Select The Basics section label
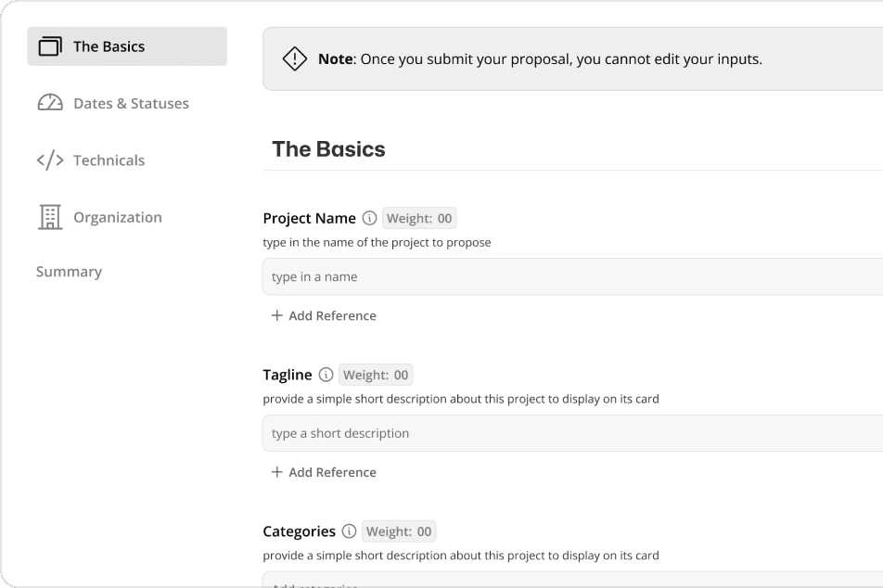 pyautogui.click(x=109, y=46)
